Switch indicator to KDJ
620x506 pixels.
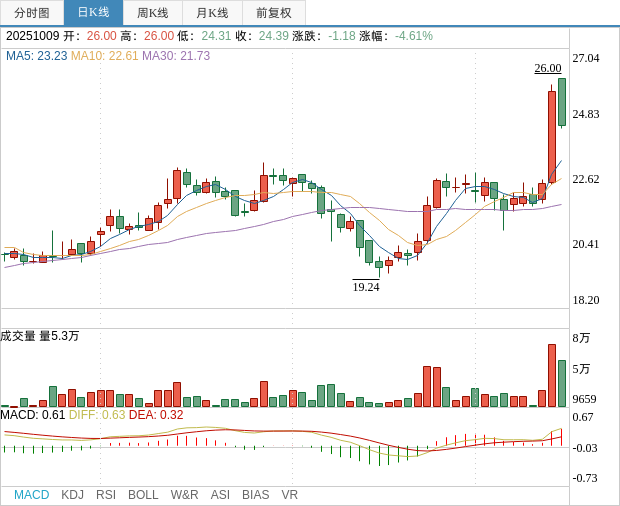pyautogui.click(x=72, y=495)
